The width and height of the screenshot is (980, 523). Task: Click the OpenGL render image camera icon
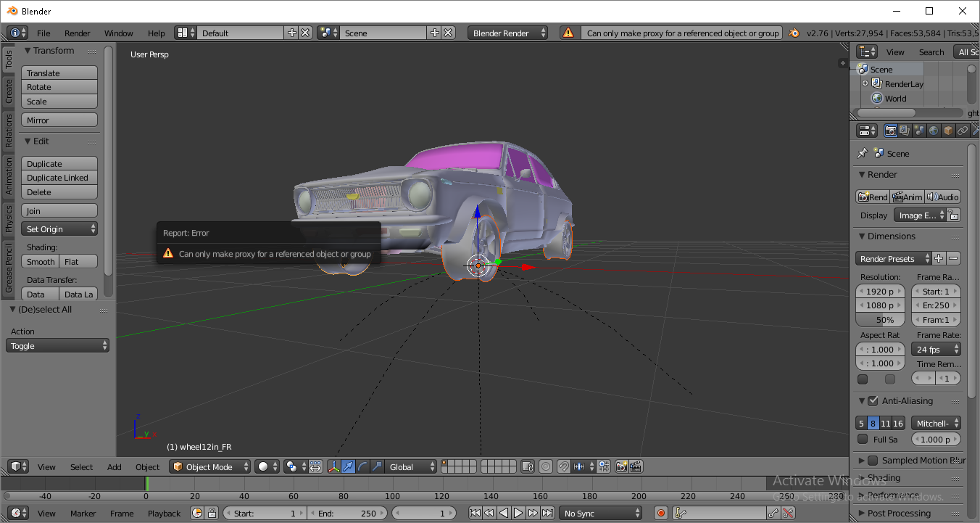coord(621,467)
